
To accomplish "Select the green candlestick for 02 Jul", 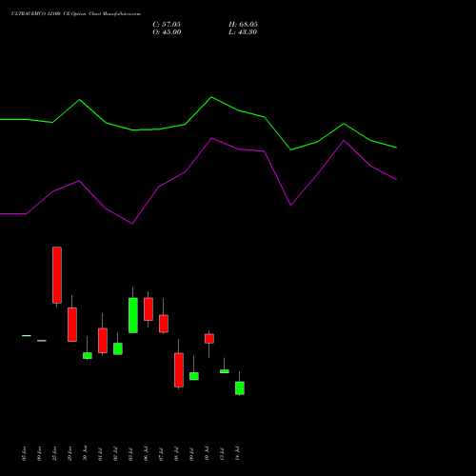I will click(x=118, y=348).
